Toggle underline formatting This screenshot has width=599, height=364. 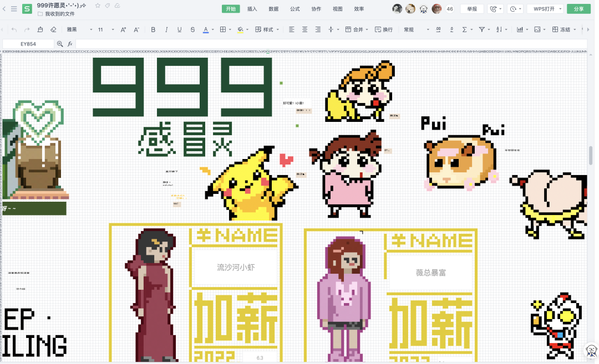[x=179, y=29]
